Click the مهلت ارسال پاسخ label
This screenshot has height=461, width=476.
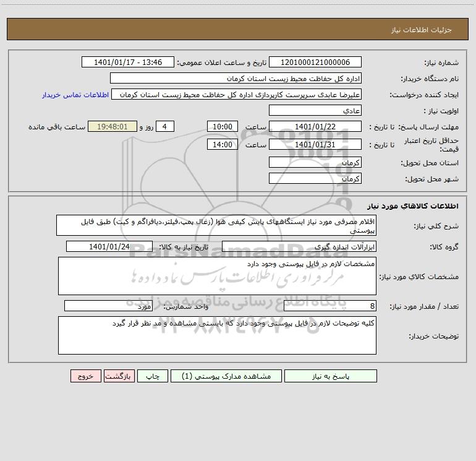click(428, 127)
